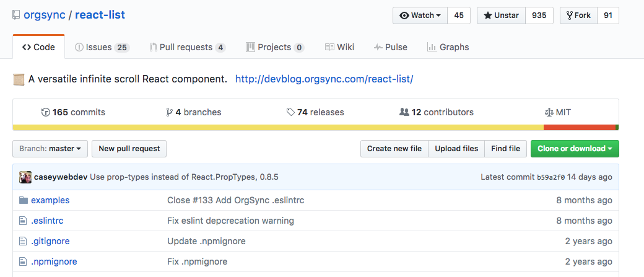
Task: Open caseywebdev author link
Action: [x=61, y=177]
